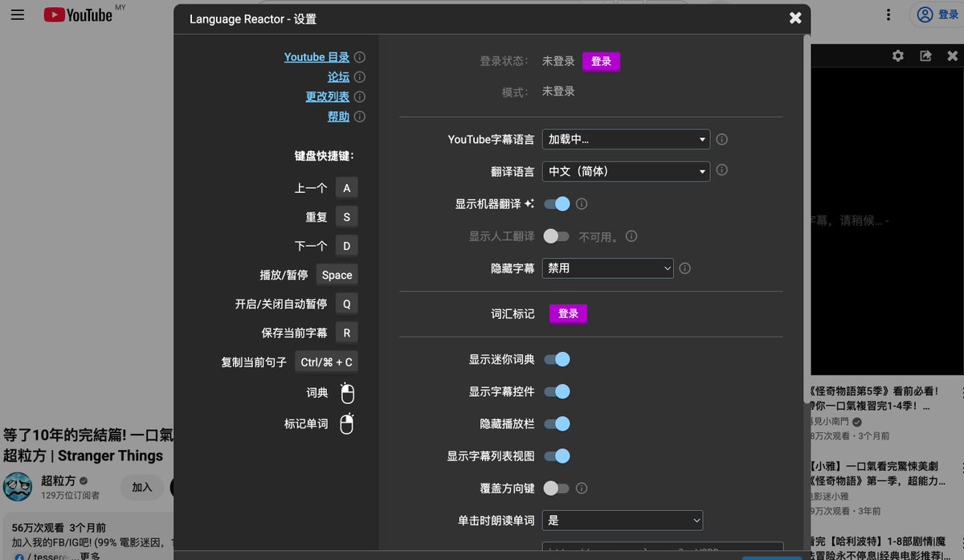Viewport: 964px width, 560px height.
Task: Disable the 显示机器翻译 toggle
Action: [557, 204]
